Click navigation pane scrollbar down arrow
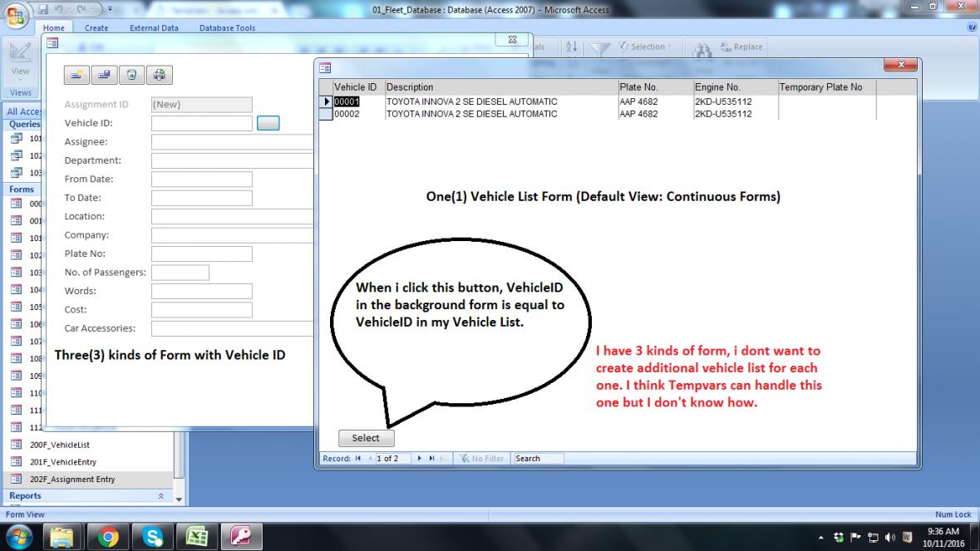980x551 pixels. [x=180, y=499]
